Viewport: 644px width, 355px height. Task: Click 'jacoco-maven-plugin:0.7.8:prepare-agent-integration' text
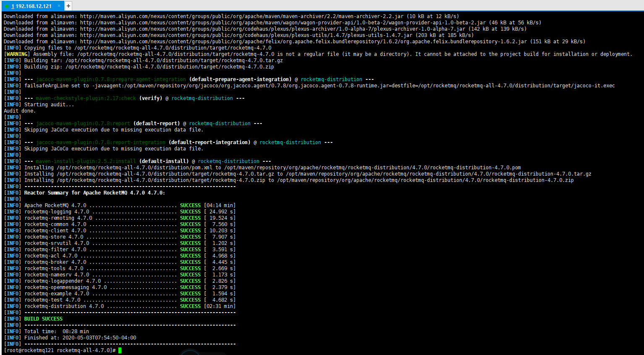click(x=111, y=79)
